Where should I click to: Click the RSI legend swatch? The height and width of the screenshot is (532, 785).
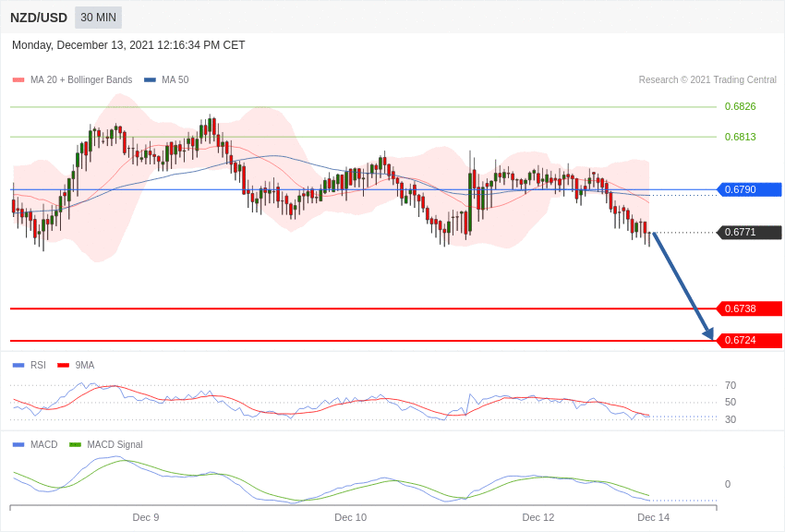point(18,366)
